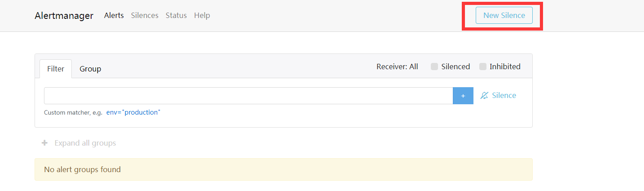Click the Alertmanager brand title

(x=64, y=15)
